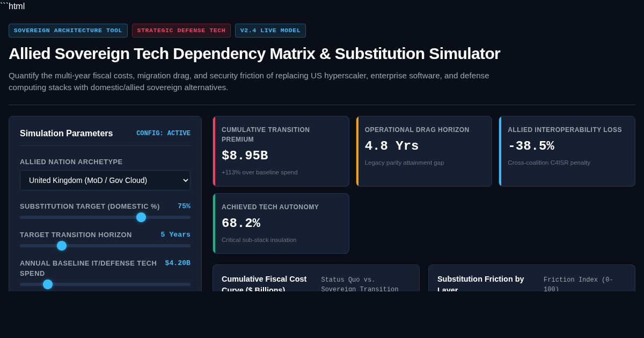Click the Sovereign Architecture Tool badge
This screenshot has width=644, height=338.
68,31
